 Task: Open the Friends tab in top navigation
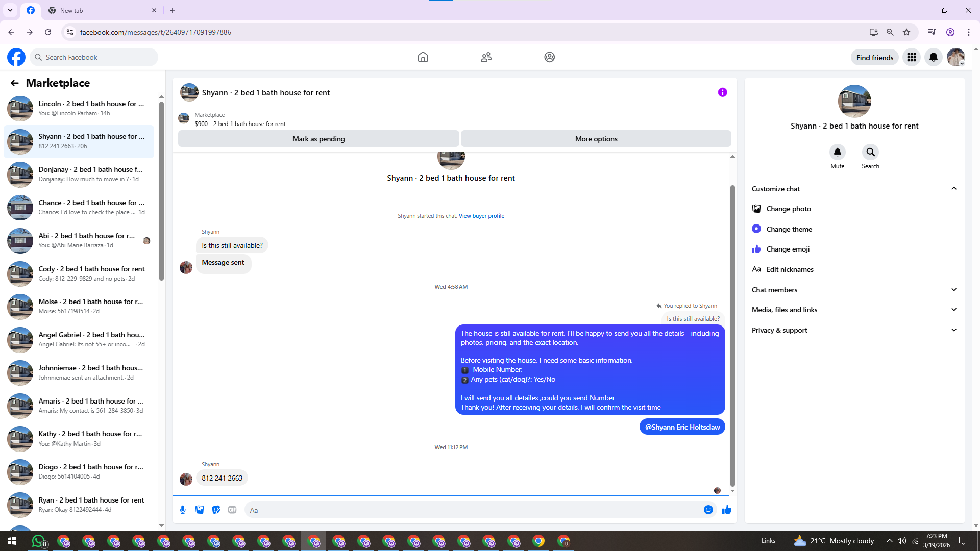point(486,57)
